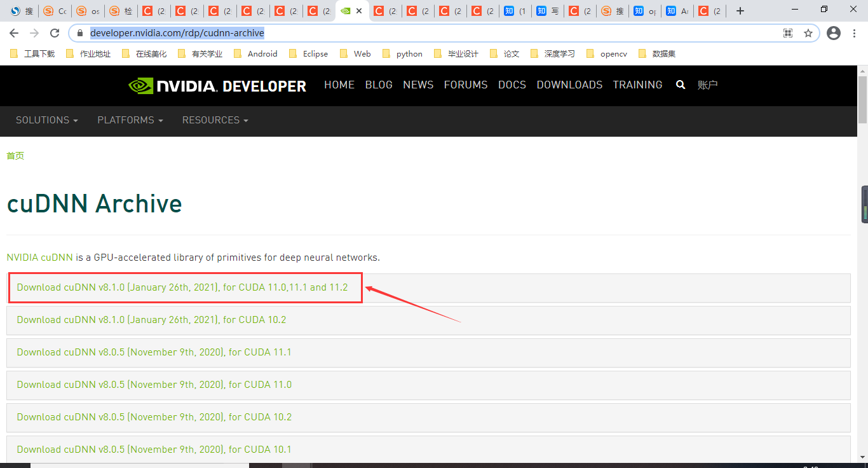This screenshot has width=868, height=468.
Task: Switch to the 检 browser tab
Action: [x=121, y=11]
